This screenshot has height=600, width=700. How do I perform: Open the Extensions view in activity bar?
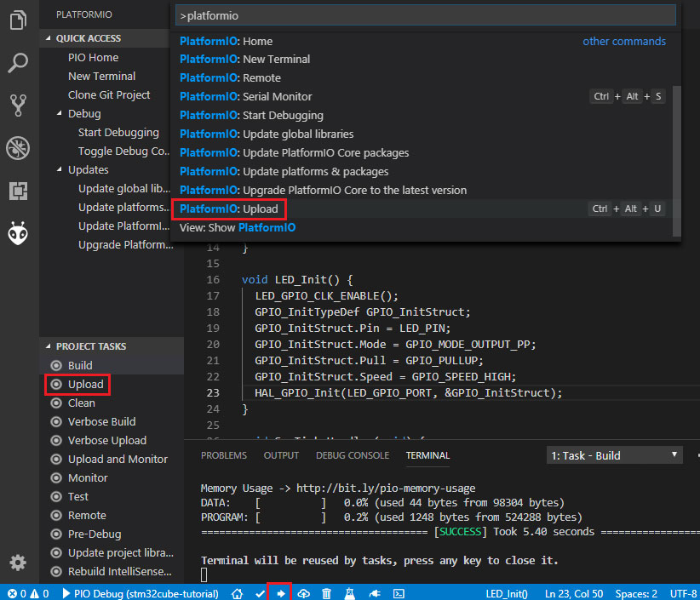click(18, 191)
